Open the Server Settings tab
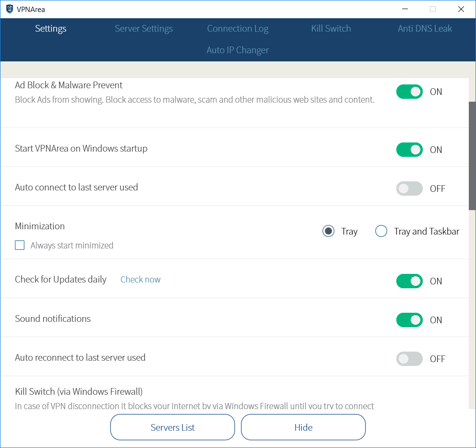The height and width of the screenshot is (448, 476). pyautogui.click(x=143, y=28)
